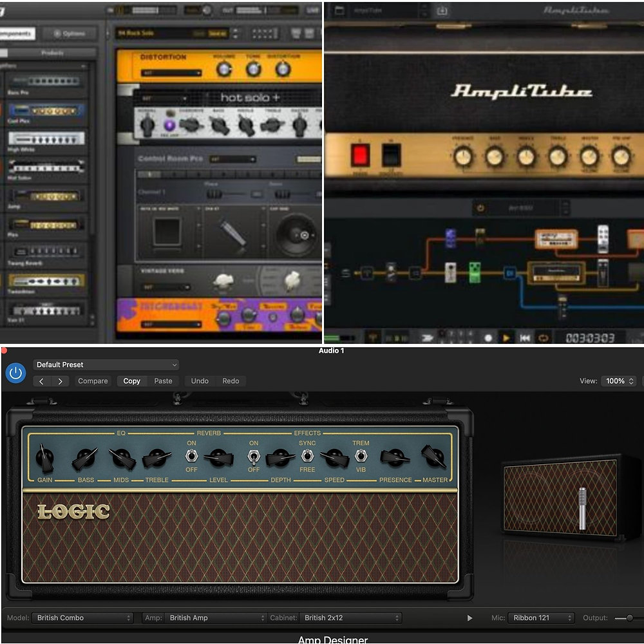
Task: Switch to the Components tab in Guitar Rig
Action: click(16, 33)
